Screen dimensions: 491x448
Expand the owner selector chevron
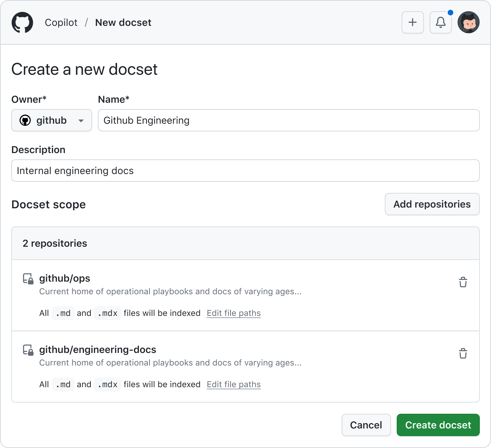pyautogui.click(x=81, y=120)
